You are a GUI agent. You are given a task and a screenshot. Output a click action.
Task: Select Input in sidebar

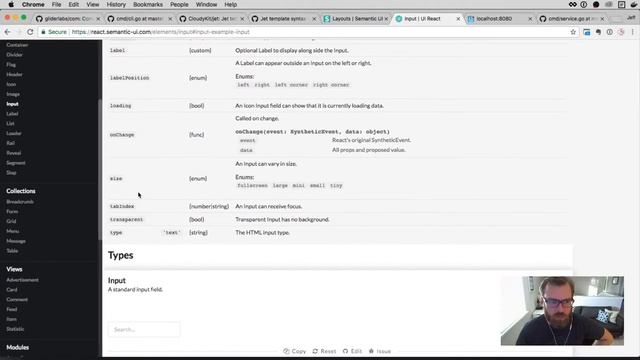pyautogui.click(x=12, y=104)
